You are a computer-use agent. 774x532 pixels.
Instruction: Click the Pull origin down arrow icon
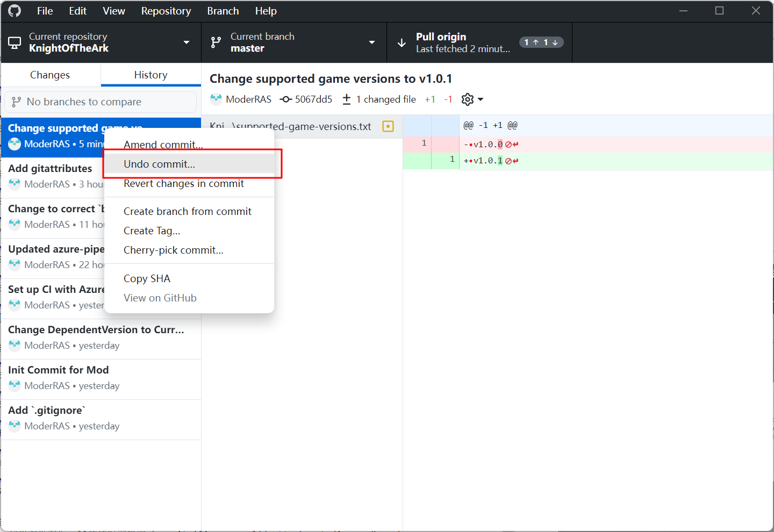pos(402,43)
